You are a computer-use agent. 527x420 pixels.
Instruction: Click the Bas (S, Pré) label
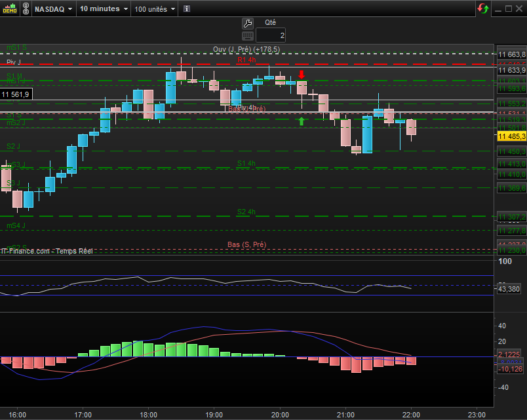[246, 244]
